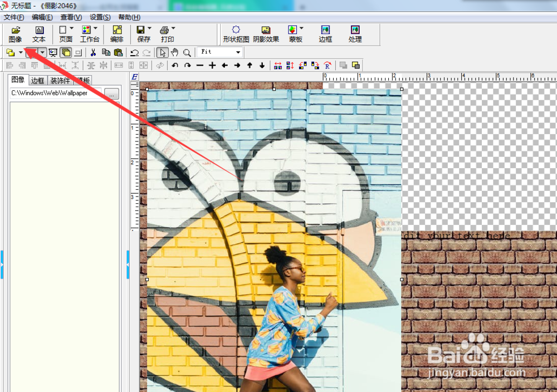The width and height of the screenshot is (557, 392).
Task: Click the yellow layered images icon
Action: [x=10, y=52]
